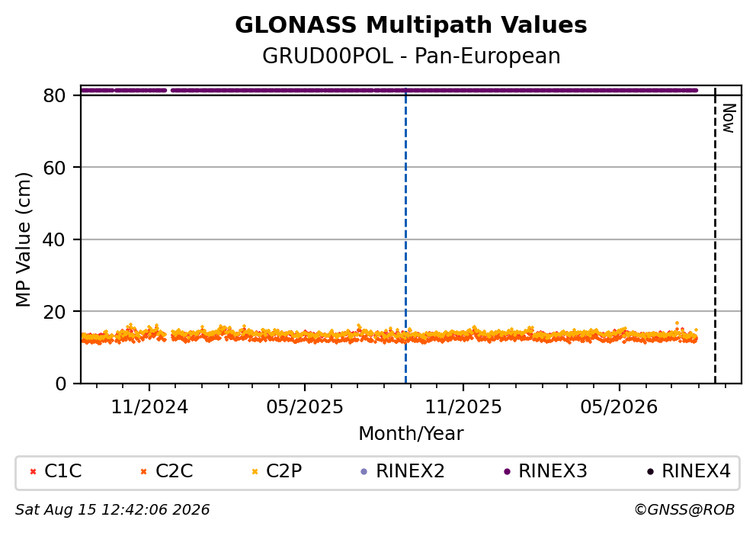
Task: Click the Sat Aug 15 timestamp text
Action: point(112,510)
